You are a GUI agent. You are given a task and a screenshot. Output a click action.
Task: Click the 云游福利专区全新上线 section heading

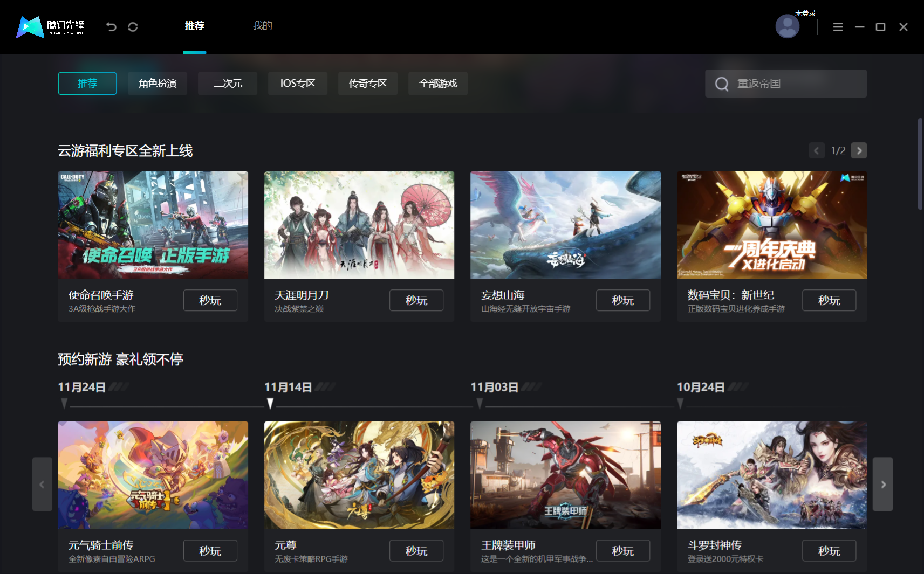tap(125, 151)
